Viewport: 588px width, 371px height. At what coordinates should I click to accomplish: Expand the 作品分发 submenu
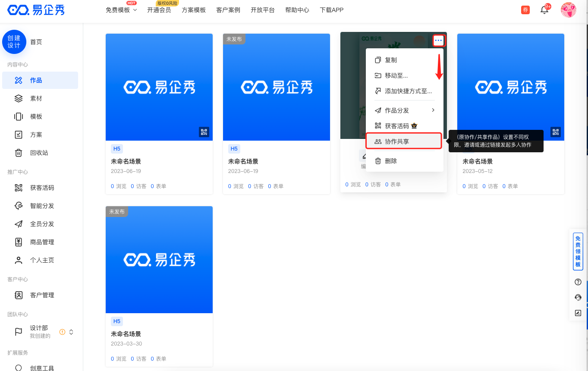[x=404, y=110]
